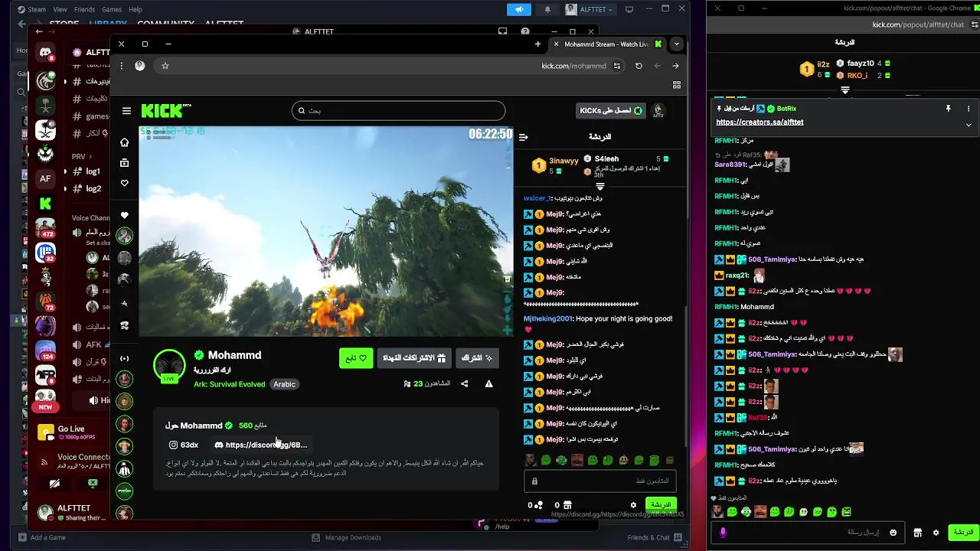The image size is (980, 551).
Task: Open the Kick browse sidebar icon
Action: pos(125,162)
